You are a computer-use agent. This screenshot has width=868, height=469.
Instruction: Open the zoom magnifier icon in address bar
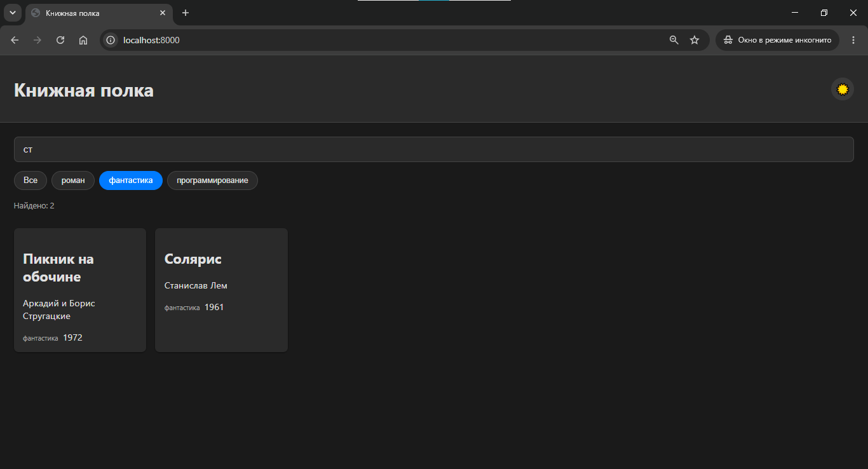pyautogui.click(x=674, y=40)
